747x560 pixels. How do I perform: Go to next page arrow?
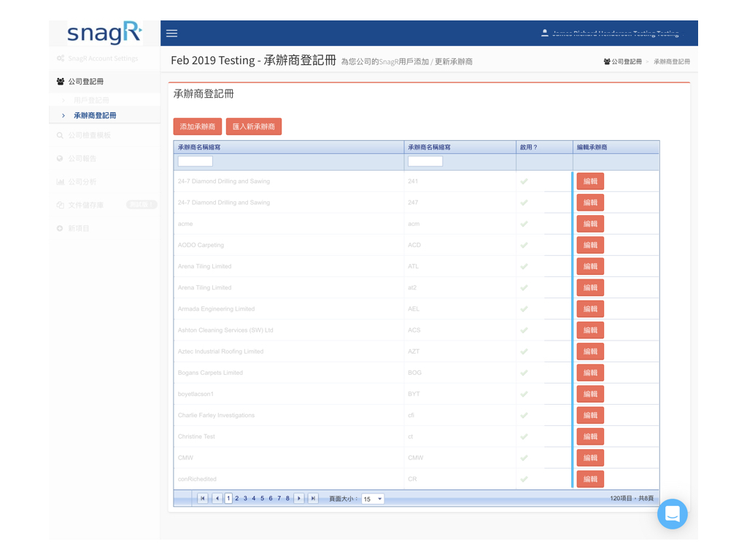[298, 498]
